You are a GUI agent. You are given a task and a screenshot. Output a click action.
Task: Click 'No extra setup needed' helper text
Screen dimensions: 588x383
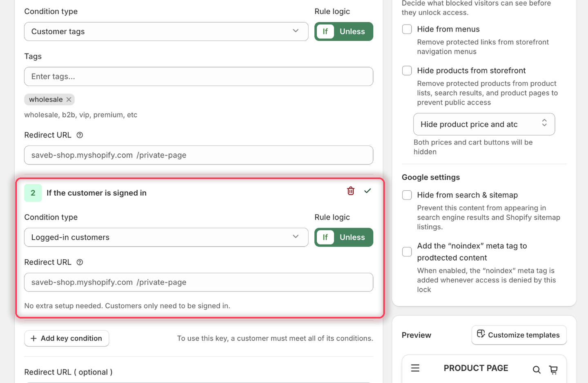click(127, 306)
